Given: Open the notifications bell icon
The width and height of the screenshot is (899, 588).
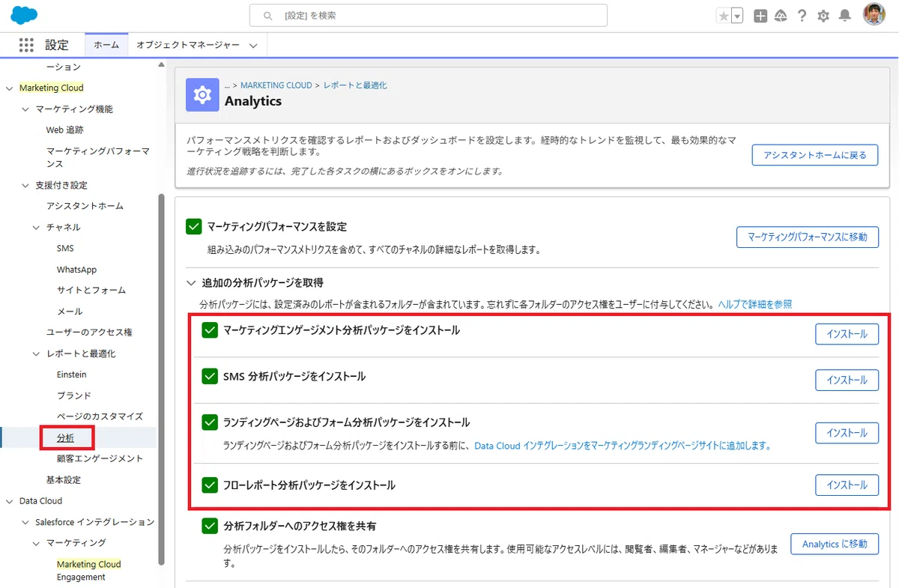Looking at the screenshot, I should (844, 16).
